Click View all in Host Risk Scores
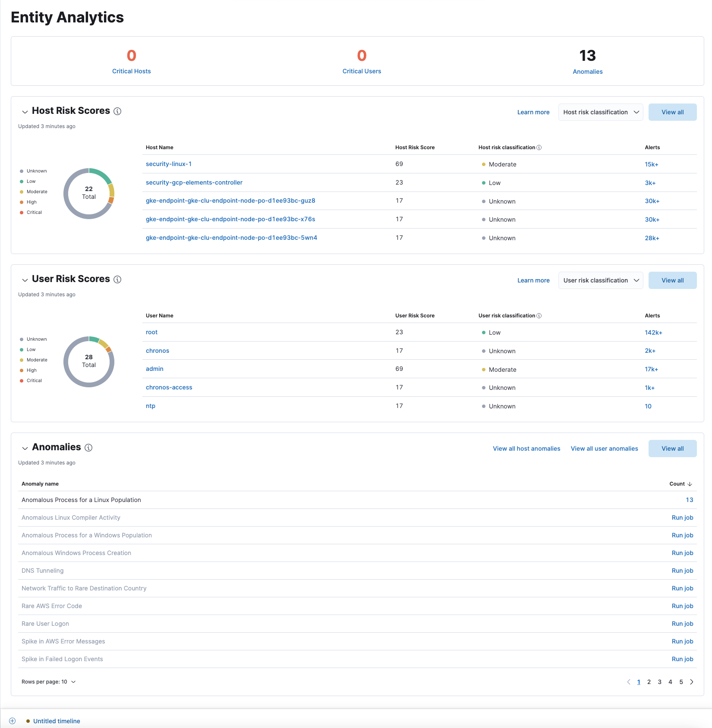The image size is (712, 728). tap(672, 112)
